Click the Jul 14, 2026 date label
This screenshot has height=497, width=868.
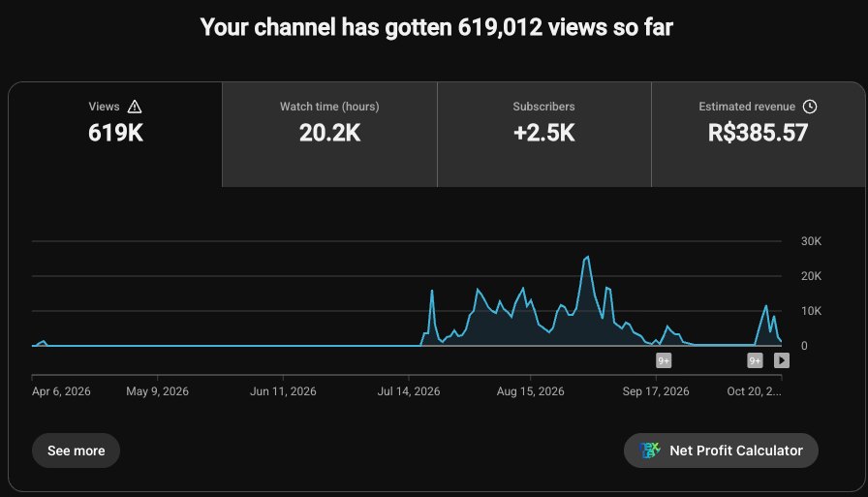(409, 391)
